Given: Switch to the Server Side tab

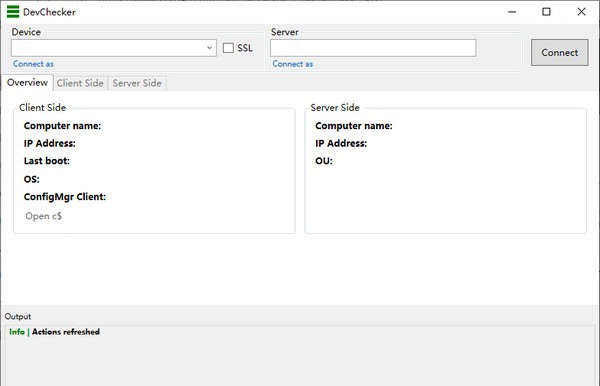Looking at the screenshot, I should (x=137, y=83).
